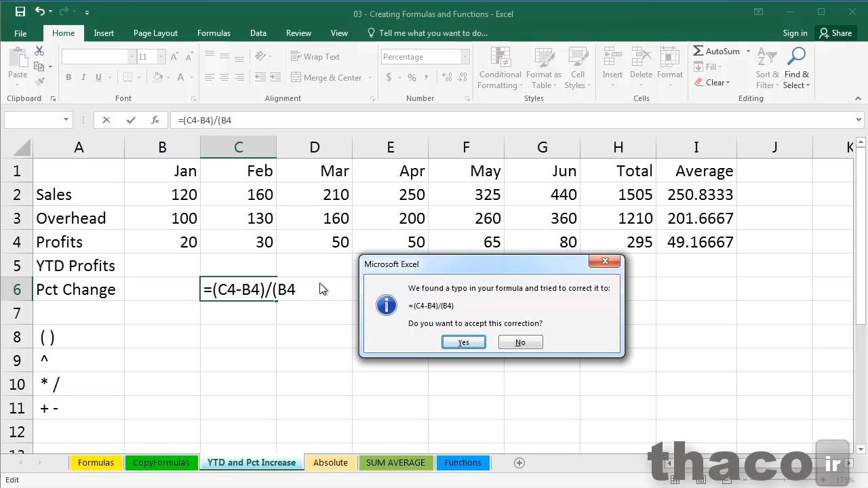Toggle Underline formatting
The width and height of the screenshot is (868, 488).
tap(97, 77)
